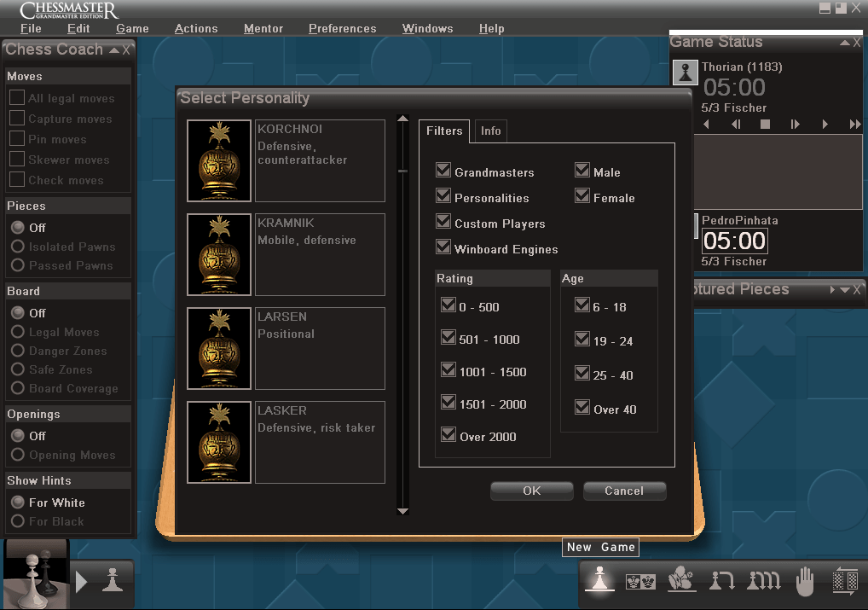Click the play arrow beside chess set thumbnail
Image resolution: width=868 pixels, height=610 pixels.
tap(81, 582)
